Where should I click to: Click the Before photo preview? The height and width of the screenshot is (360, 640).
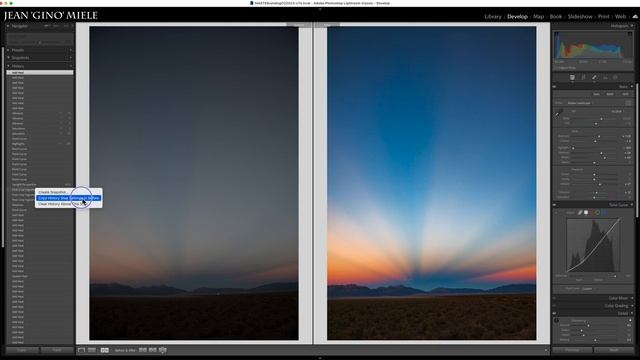[x=194, y=183]
